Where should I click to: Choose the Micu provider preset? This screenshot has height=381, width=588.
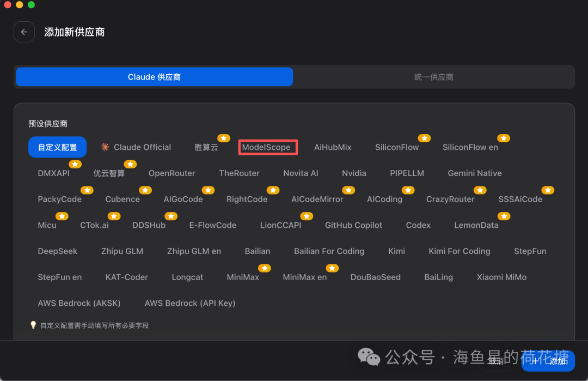click(x=47, y=225)
